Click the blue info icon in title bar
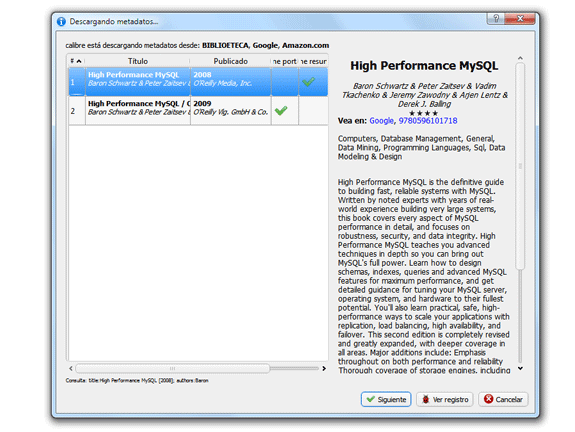 tap(61, 22)
